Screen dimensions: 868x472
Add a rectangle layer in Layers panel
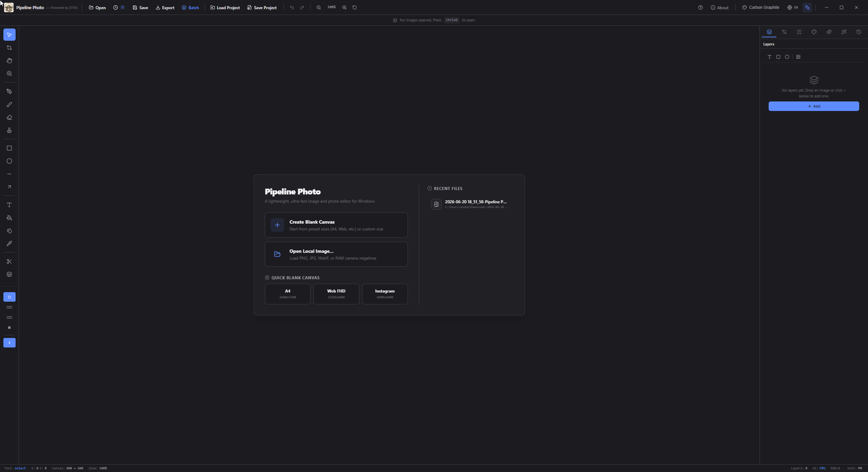(x=778, y=57)
